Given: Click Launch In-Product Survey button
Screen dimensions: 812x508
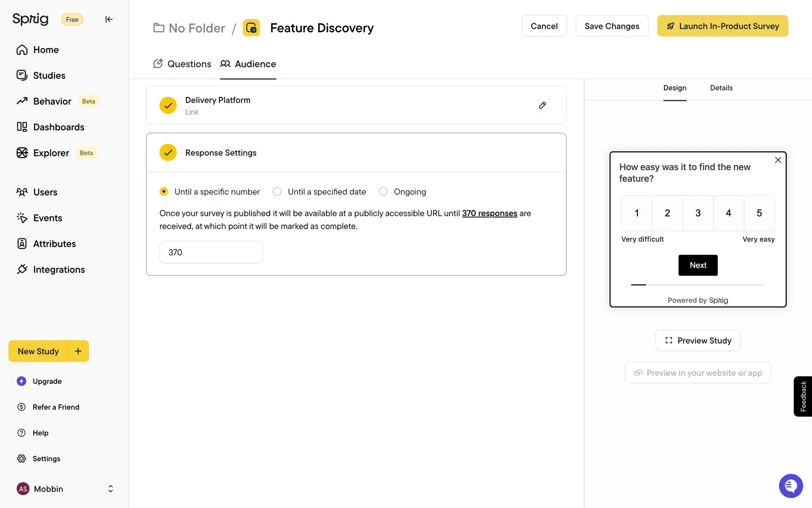Looking at the screenshot, I should pos(722,26).
